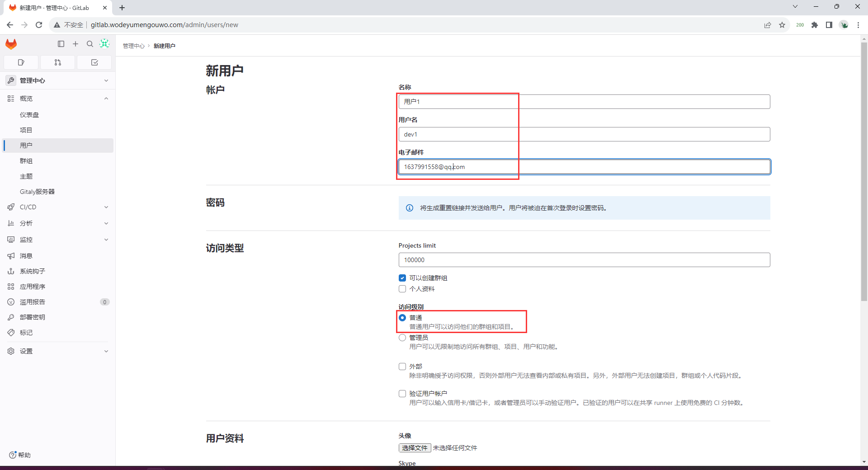Uncheck the 可以创建群组 checkbox
This screenshot has width=868, height=470.
(402, 278)
